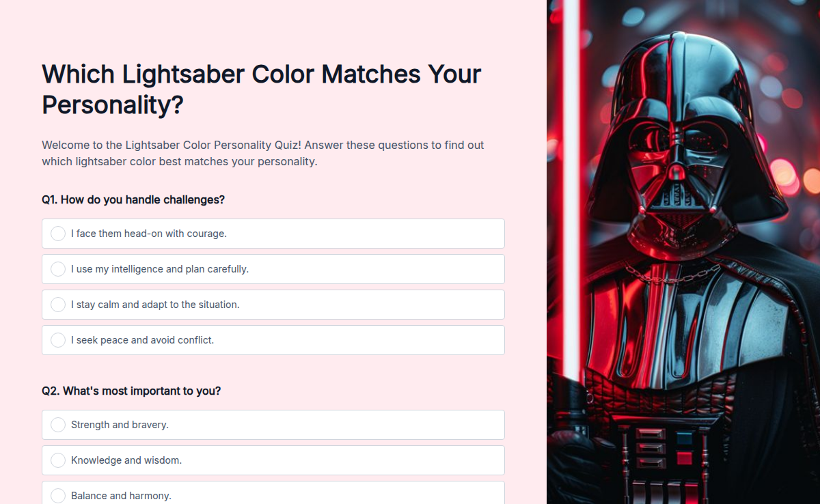Pick 'I seek peace and avoid conflict'

[58, 340]
